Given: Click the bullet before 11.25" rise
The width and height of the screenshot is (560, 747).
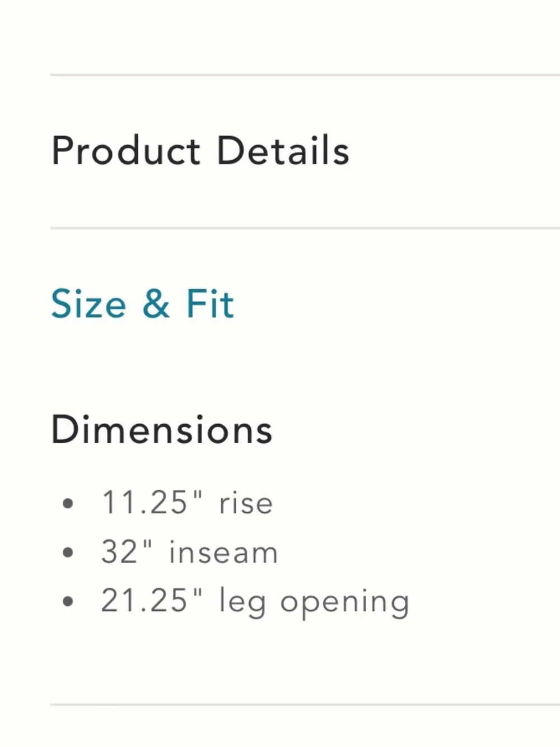Looking at the screenshot, I should [x=68, y=503].
